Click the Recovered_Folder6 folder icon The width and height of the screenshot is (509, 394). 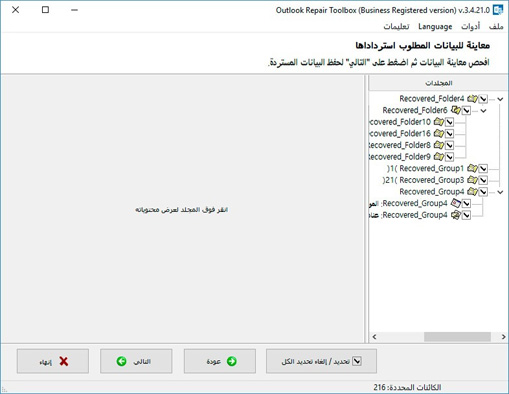click(456, 110)
